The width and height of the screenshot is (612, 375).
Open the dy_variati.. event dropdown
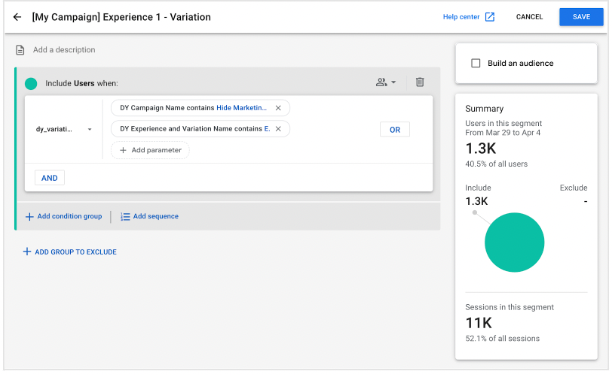[x=64, y=129]
